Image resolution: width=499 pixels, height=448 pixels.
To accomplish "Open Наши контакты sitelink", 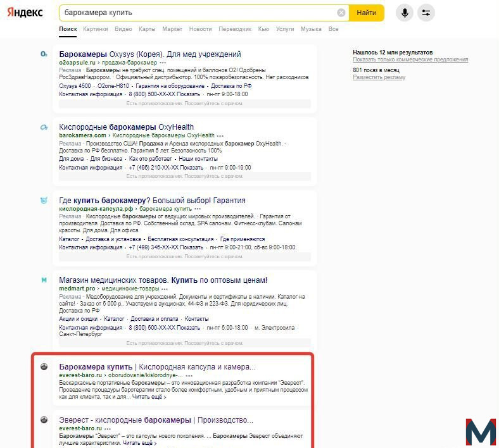I will [x=198, y=159].
